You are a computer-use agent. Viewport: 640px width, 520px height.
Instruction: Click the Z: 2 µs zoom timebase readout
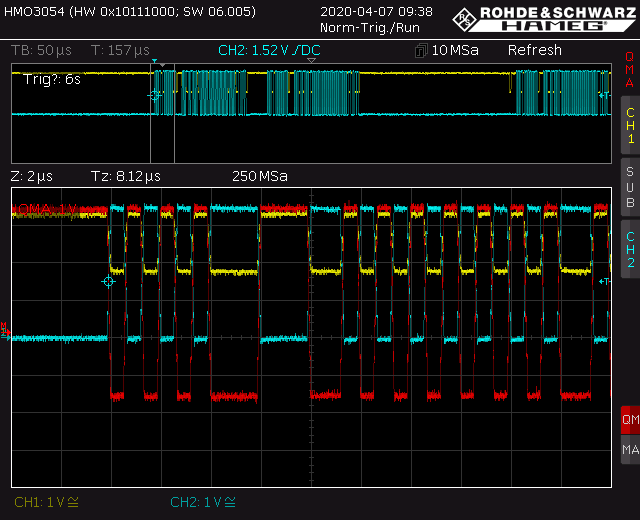pos(31,176)
